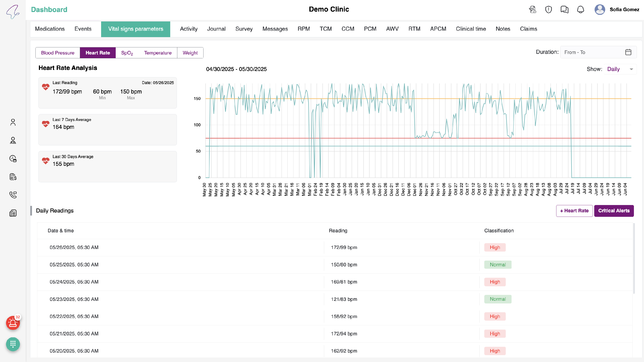Screen dimensions: 644x362
Task: Select the SpO2 vital toggle
Action: 127,53
